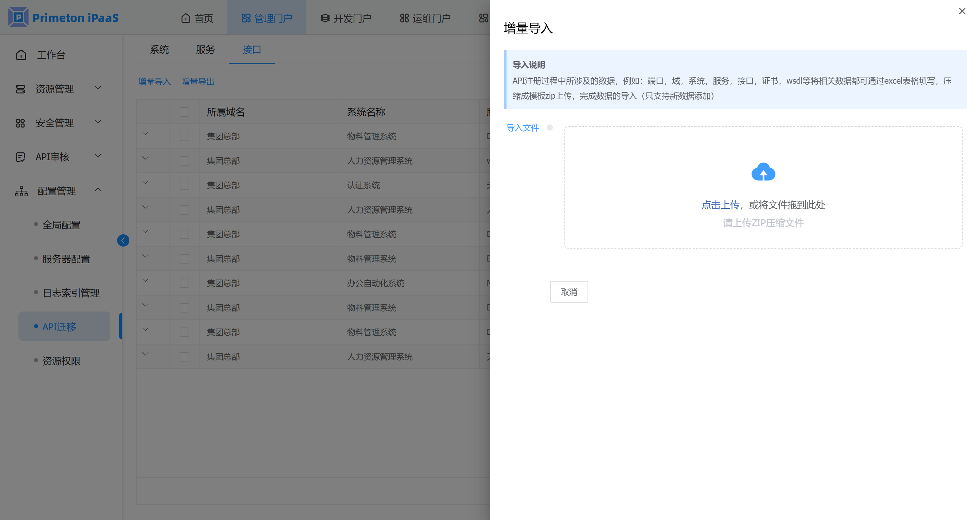The image size is (980, 520).
Task: Click the 资源管理 server icon
Action: [x=20, y=89]
